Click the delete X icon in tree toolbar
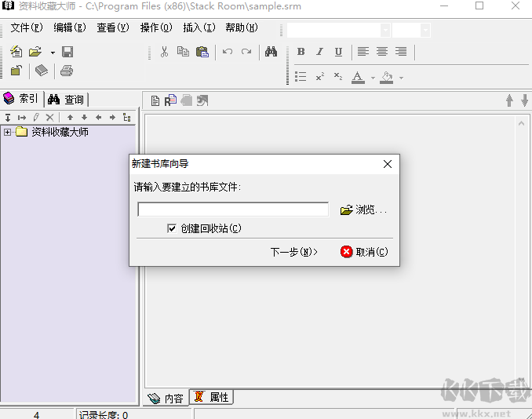Image resolution: width=532 pixels, height=419 pixels. pos(50,118)
